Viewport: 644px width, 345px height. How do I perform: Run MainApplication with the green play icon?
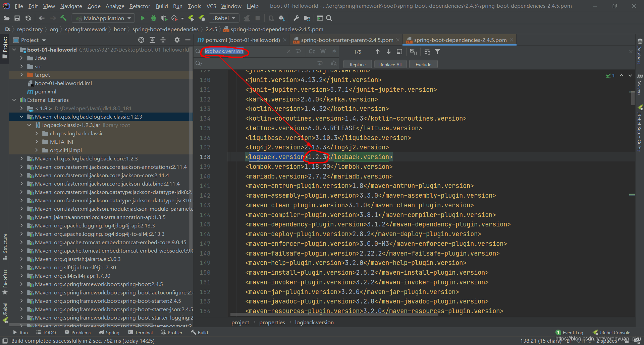pos(143,18)
